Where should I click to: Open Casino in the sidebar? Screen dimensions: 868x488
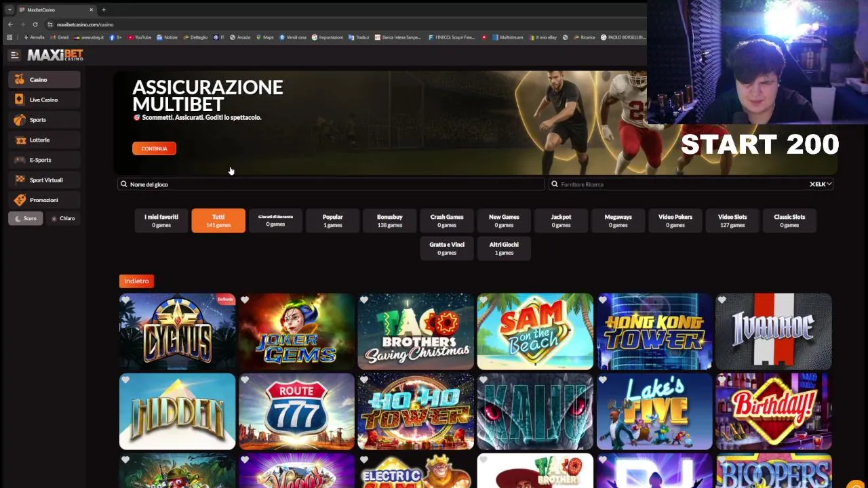[x=45, y=79]
